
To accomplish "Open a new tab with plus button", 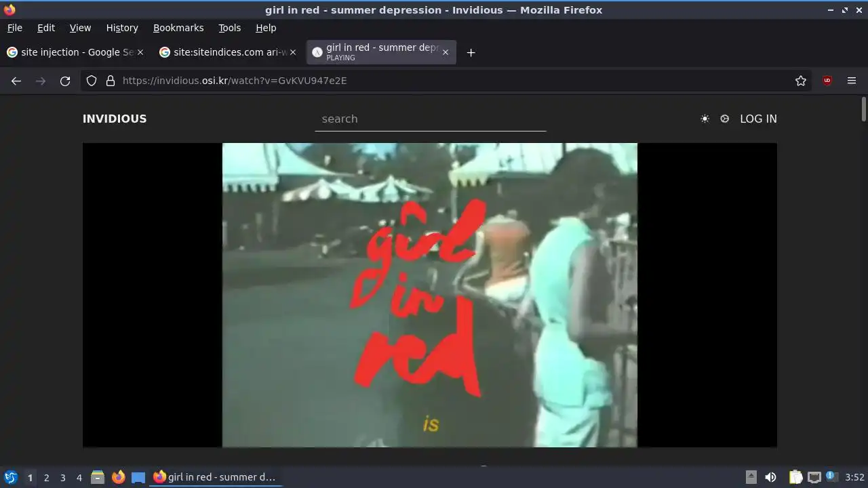I will pos(471,52).
